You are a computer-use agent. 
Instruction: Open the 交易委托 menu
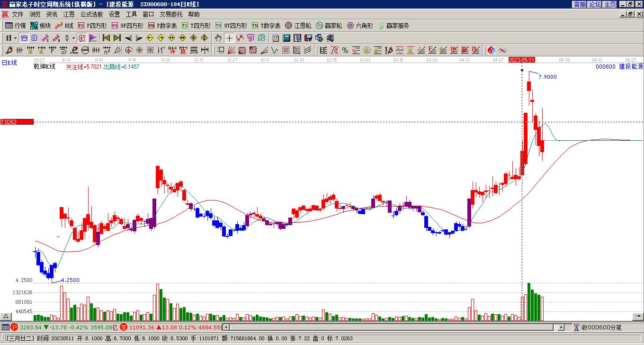pyautogui.click(x=171, y=15)
